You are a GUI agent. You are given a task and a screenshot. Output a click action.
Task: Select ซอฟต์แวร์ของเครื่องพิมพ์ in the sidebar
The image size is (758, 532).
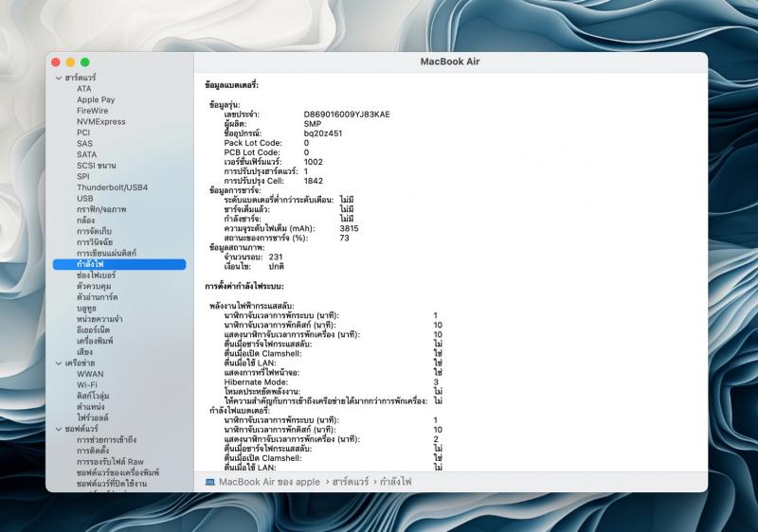point(117,472)
